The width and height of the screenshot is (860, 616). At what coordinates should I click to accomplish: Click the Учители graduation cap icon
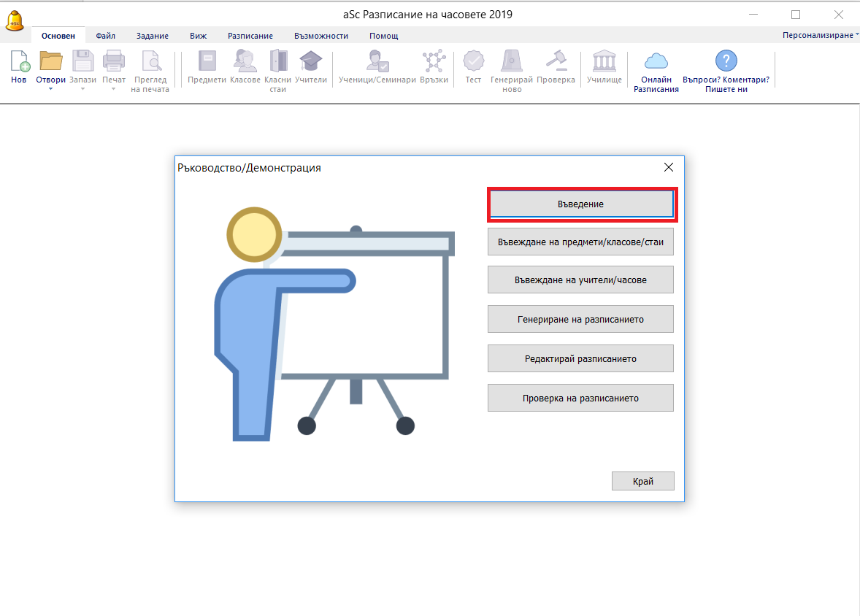pos(311,61)
